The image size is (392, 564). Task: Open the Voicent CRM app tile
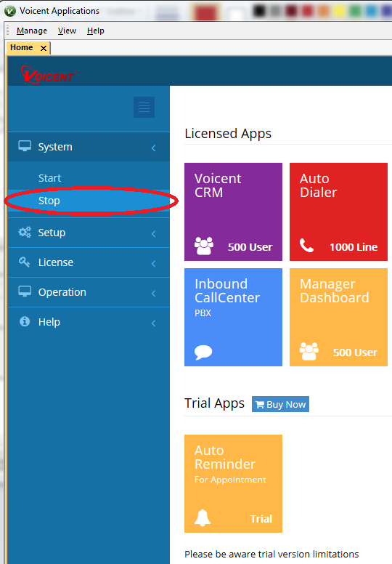(x=233, y=211)
